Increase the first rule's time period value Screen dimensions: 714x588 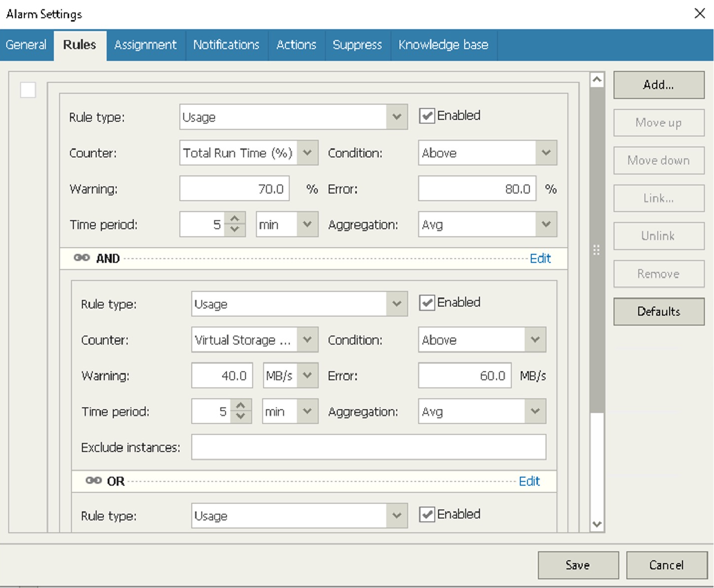pos(235,219)
